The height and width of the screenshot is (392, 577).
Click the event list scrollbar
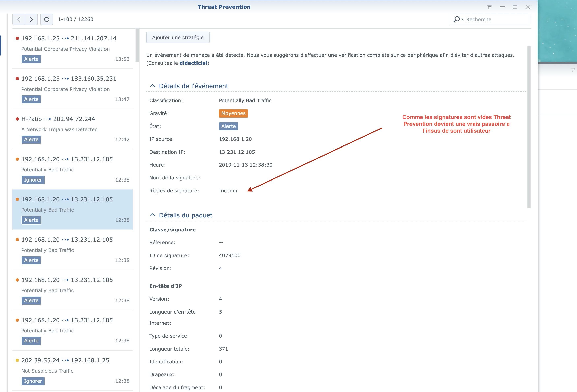click(x=137, y=45)
